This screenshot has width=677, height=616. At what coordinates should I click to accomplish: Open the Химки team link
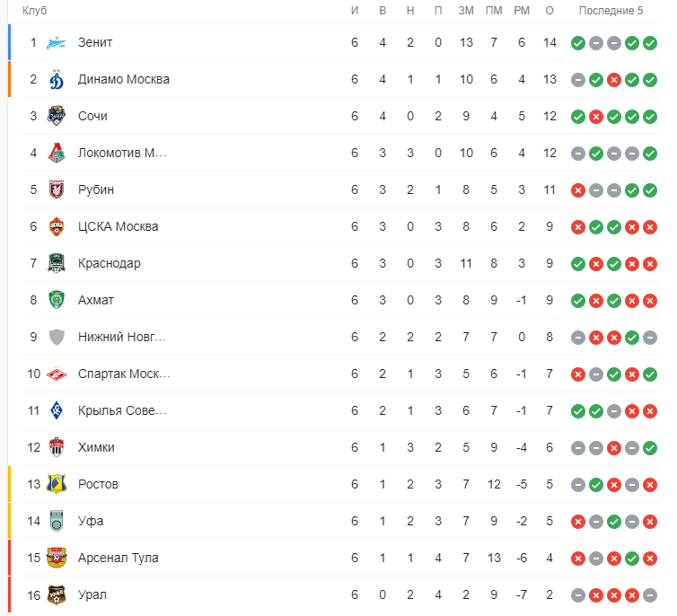click(x=96, y=447)
